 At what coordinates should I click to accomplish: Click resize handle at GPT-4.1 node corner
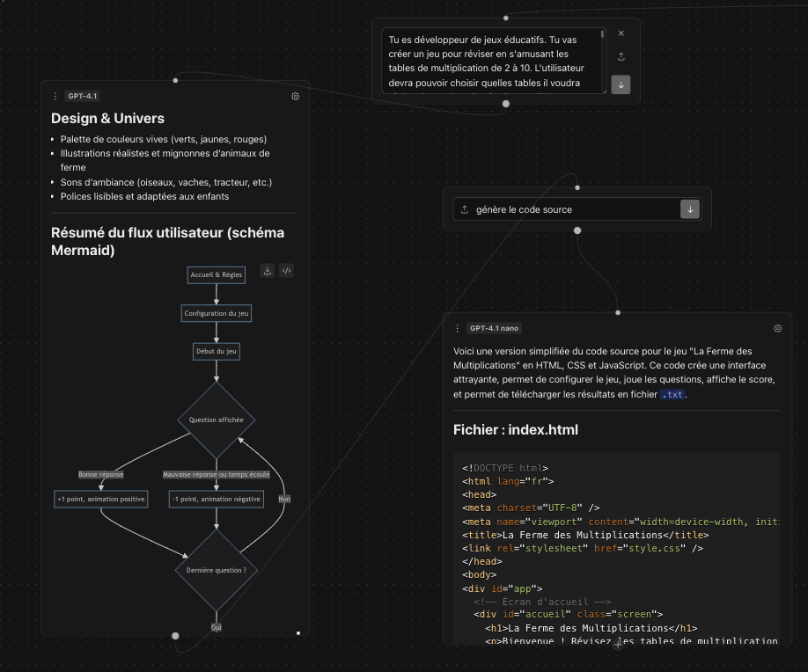pos(298,632)
